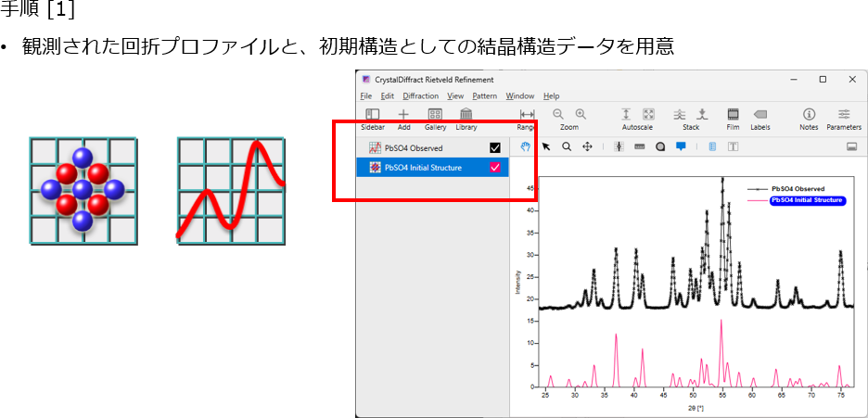Toggle the Sidebar toolbar icon
868x418 pixels.
click(x=373, y=114)
